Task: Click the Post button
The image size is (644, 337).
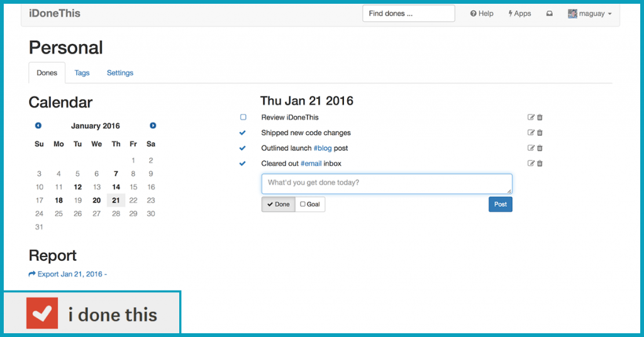Action: pos(500,204)
